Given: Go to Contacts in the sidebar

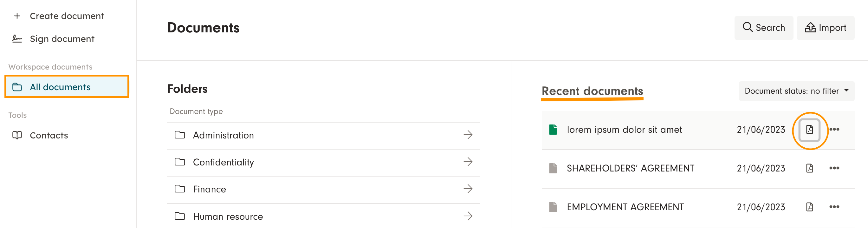Looking at the screenshot, I should pyautogui.click(x=49, y=135).
